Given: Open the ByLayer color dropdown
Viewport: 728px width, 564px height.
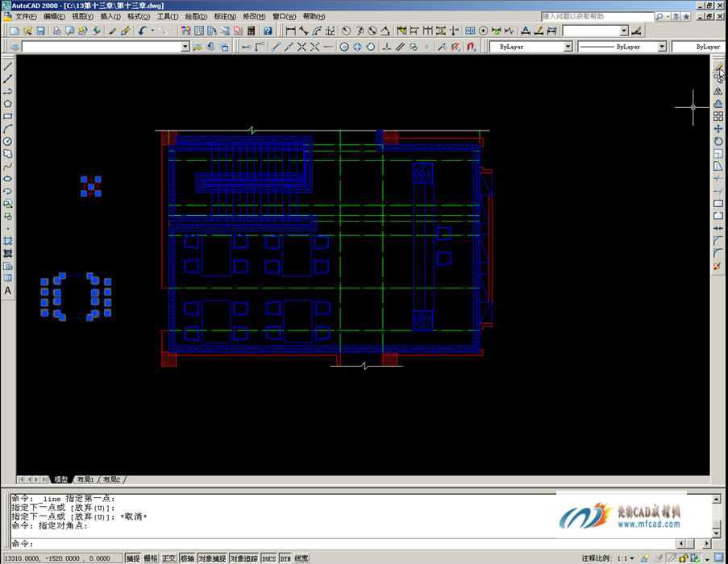Looking at the screenshot, I should tap(568, 47).
